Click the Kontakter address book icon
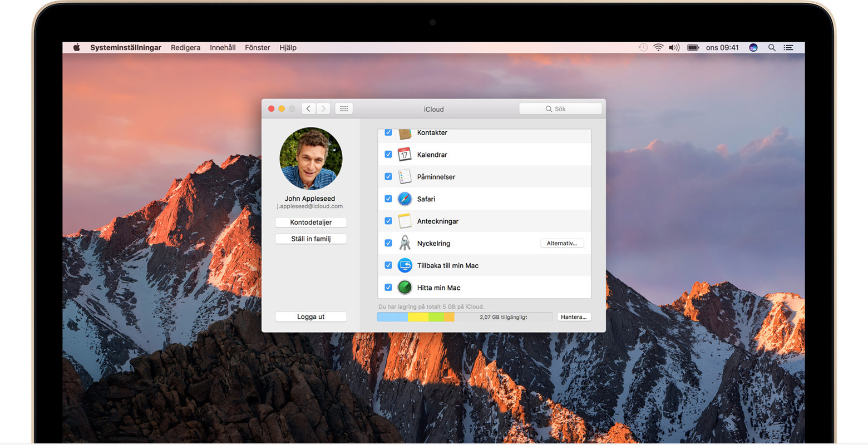Viewport: 868px width, 445px height. point(405,133)
